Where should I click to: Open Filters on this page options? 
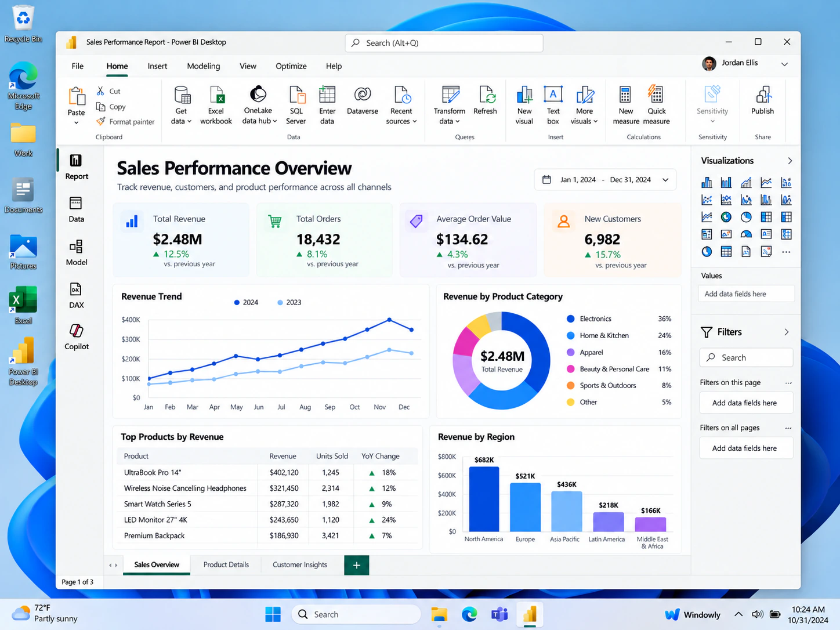788,383
